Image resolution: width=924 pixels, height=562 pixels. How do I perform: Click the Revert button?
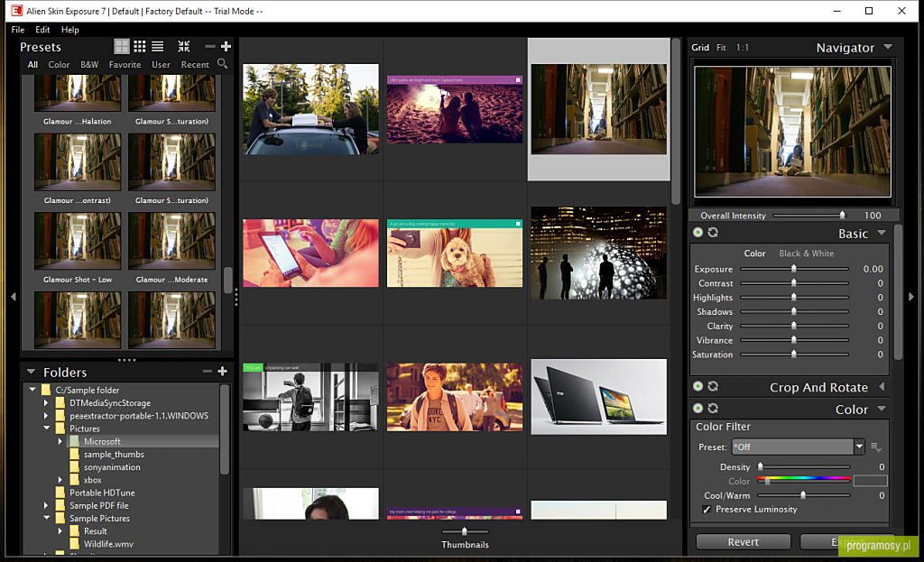tap(744, 542)
